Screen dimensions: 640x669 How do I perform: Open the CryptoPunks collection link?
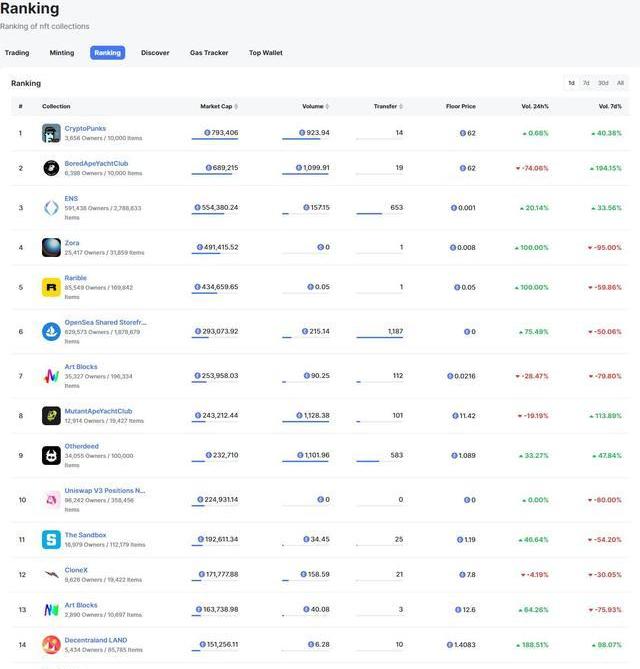(85, 128)
